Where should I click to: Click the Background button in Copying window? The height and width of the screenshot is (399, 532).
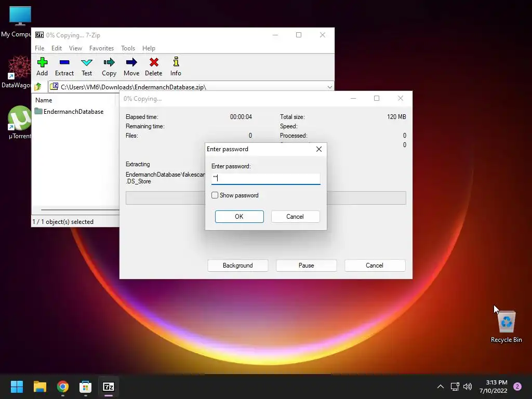237,265
